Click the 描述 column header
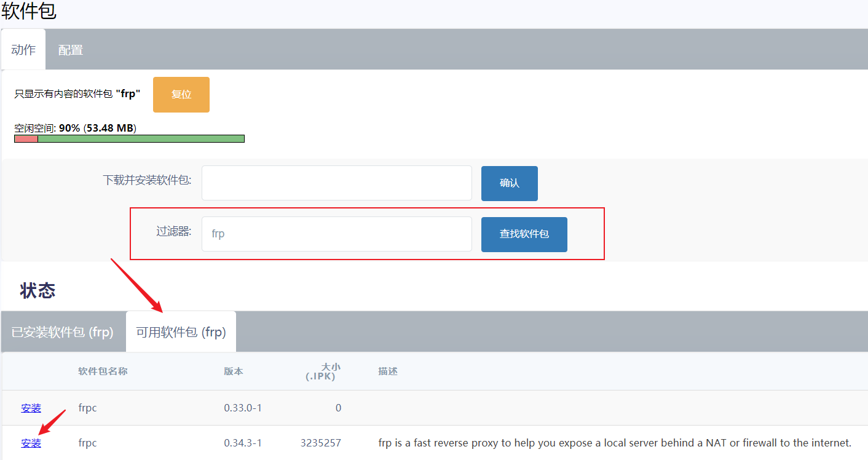 [388, 371]
